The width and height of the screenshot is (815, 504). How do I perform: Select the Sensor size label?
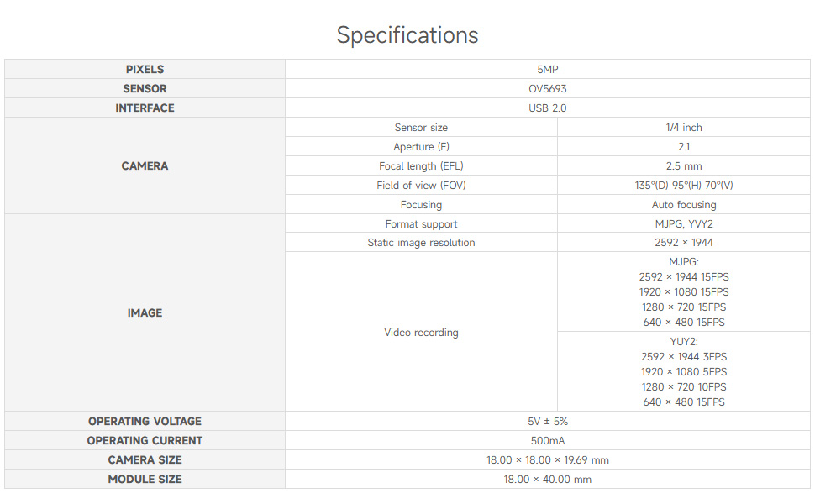coord(421,128)
